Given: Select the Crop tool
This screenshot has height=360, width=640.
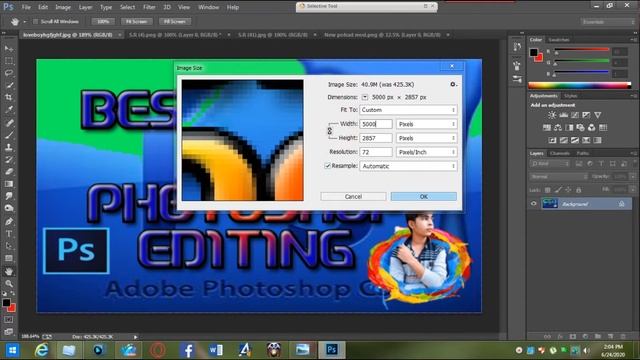Looking at the screenshot, I should tap(9, 98).
